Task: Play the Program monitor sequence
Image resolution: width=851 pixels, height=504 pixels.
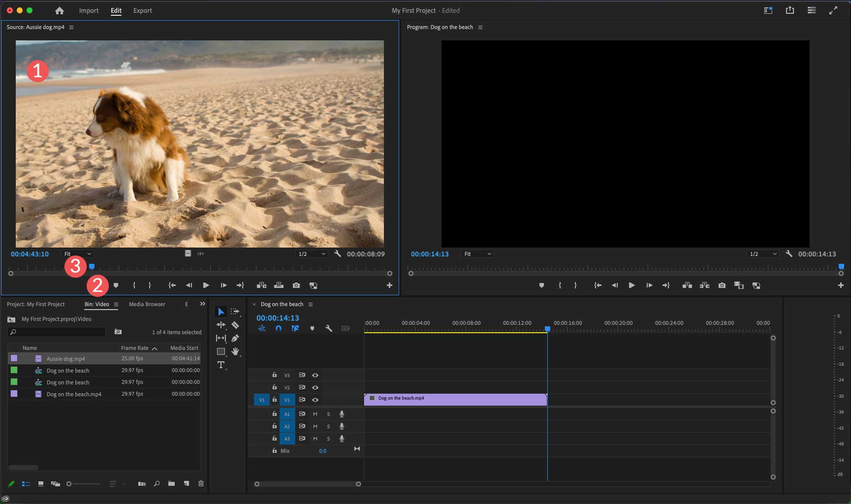Action: pos(631,286)
